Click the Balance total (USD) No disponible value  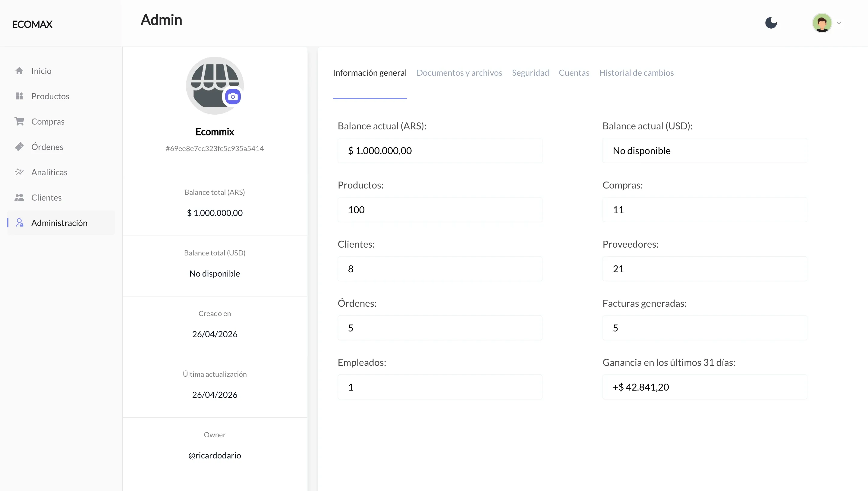215,274
